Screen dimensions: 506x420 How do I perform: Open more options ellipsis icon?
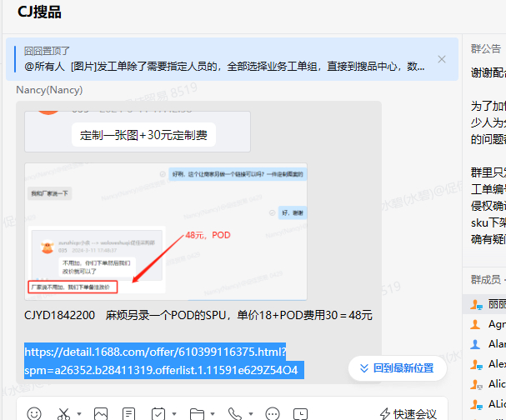point(273,413)
